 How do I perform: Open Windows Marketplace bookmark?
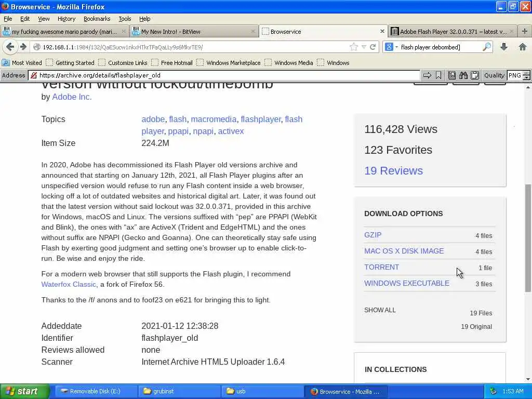click(x=229, y=63)
